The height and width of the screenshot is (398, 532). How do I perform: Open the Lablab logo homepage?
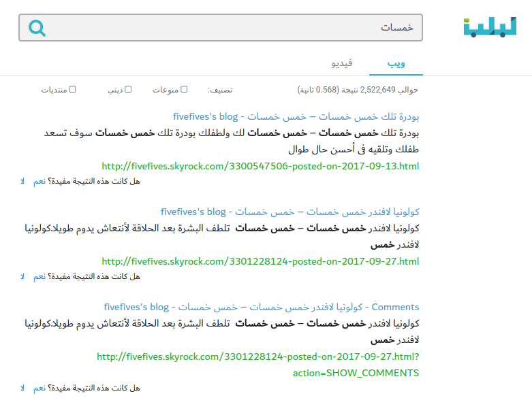click(490, 27)
